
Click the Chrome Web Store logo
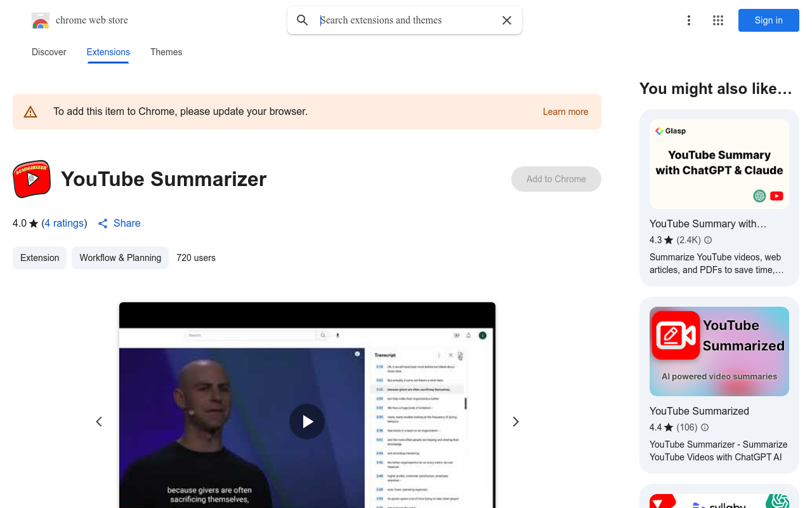[41, 20]
